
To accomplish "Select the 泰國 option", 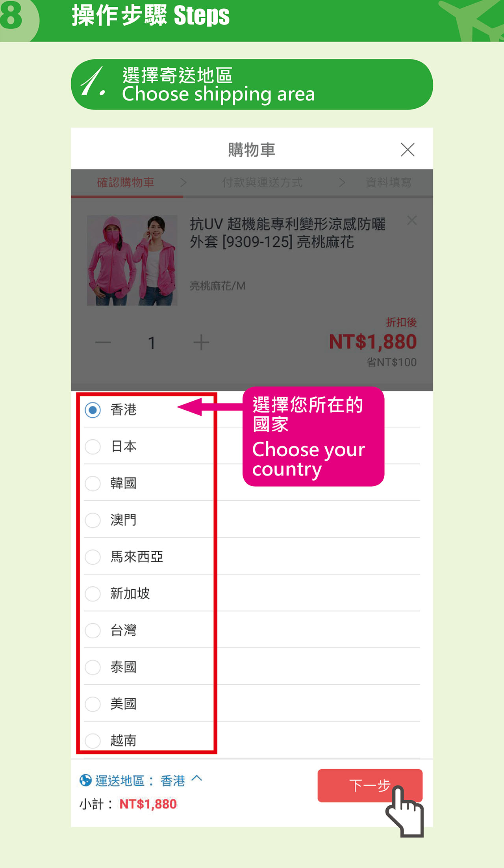I will pos(93,667).
